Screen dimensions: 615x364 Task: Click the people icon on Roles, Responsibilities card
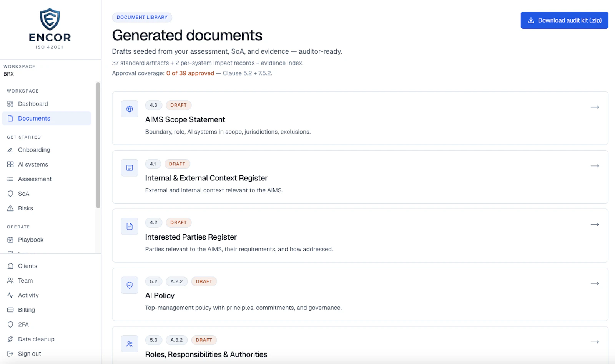[130, 344]
